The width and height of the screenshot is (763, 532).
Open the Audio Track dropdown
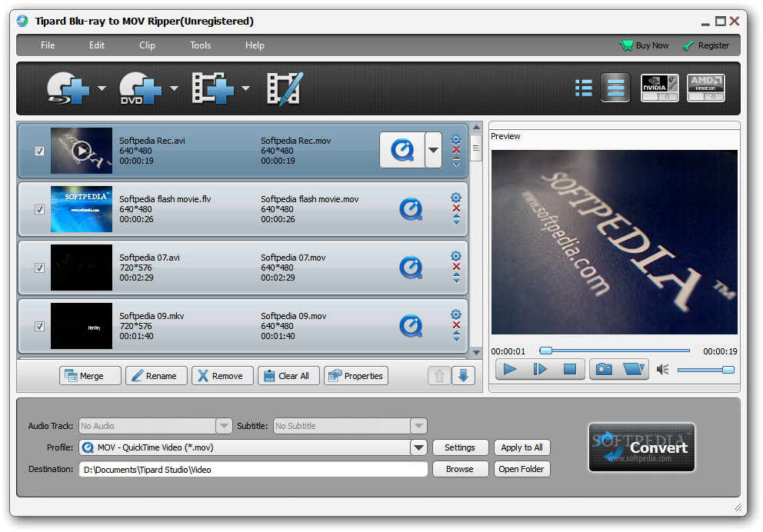(223, 426)
